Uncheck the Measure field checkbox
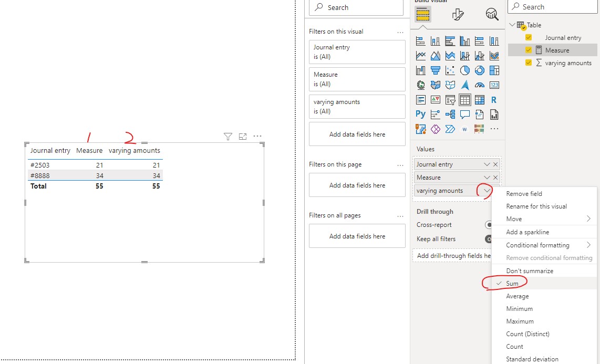The height and width of the screenshot is (364, 600). [529, 50]
